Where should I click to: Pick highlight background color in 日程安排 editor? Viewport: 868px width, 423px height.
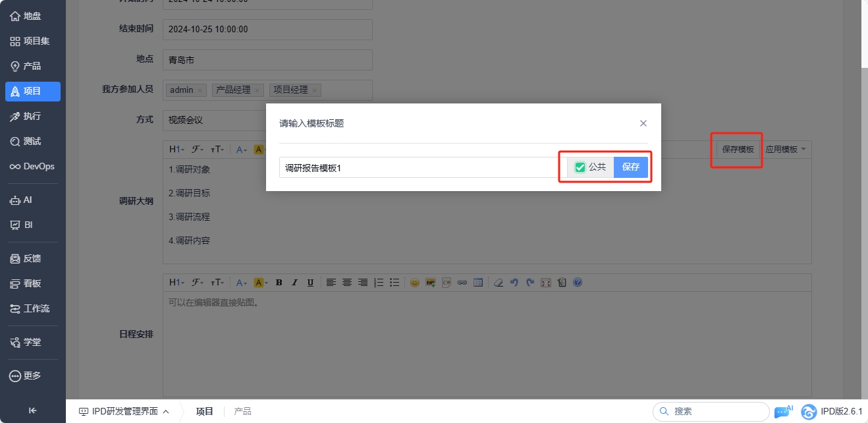(261, 283)
